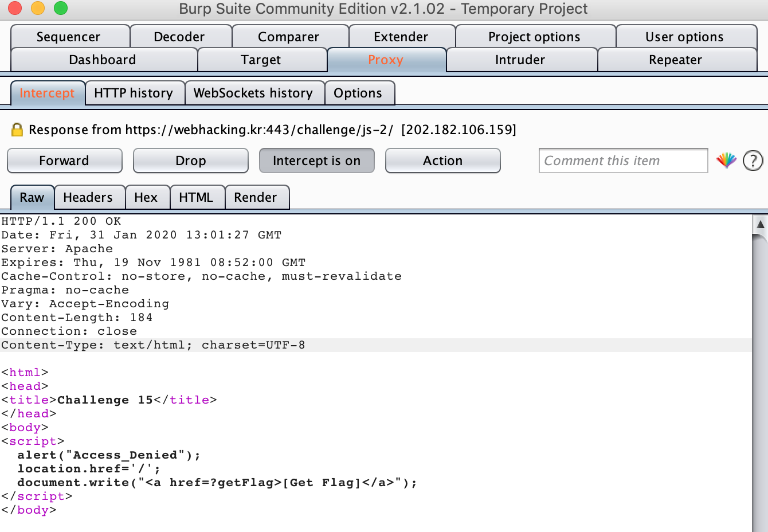The width and height of the screenshot is (768, 532).
Task: Select the Intercept sub-tab
Action: (x=48, y=93)
